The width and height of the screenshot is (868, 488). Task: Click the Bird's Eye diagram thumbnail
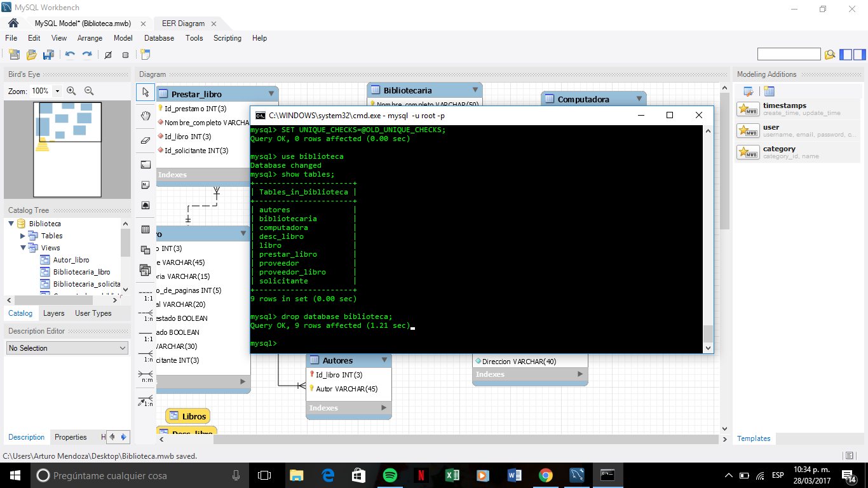coord(67,149)
